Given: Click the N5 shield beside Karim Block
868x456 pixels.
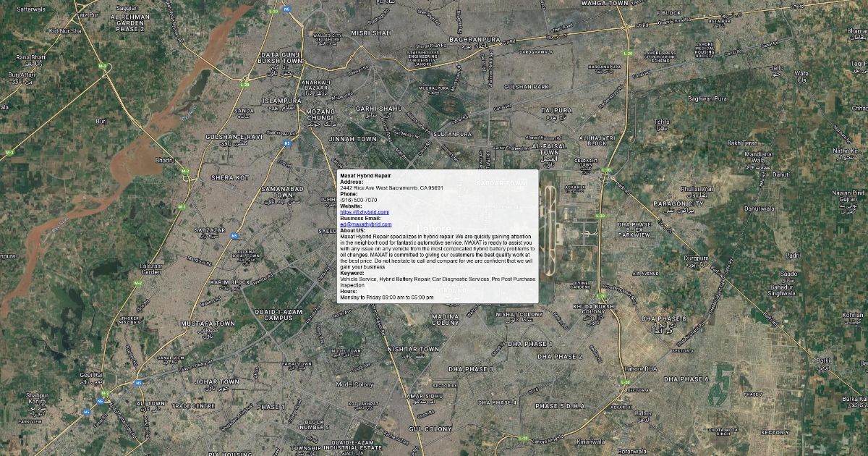Looking at the screenshot, I should (x=234, y=235).
